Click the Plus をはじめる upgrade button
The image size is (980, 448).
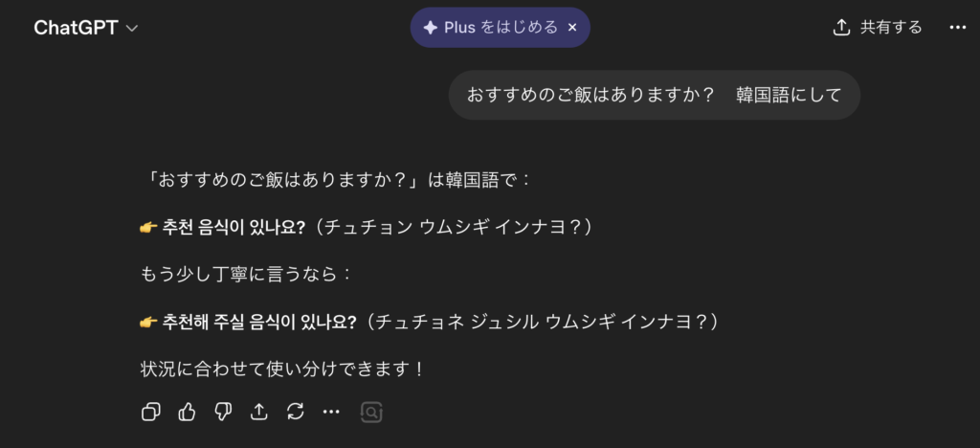(x=489, y=28)
